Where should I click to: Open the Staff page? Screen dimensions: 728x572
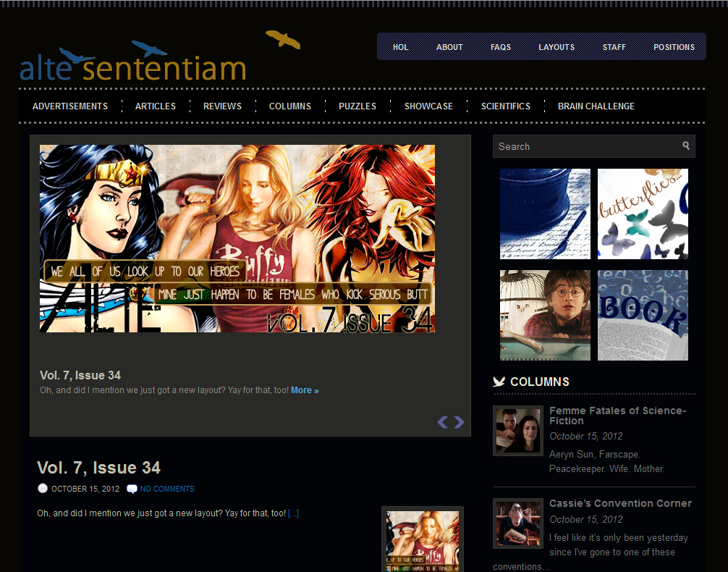click(614, 47)
